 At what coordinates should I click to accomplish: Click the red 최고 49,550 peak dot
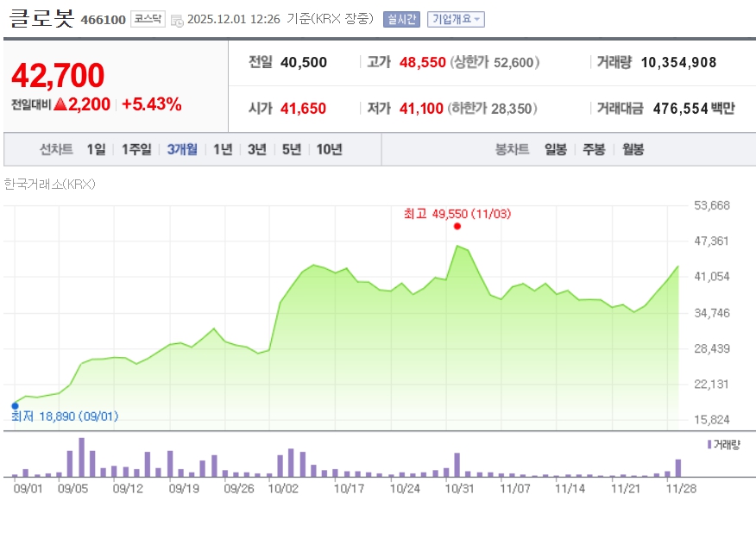point(457,226)
